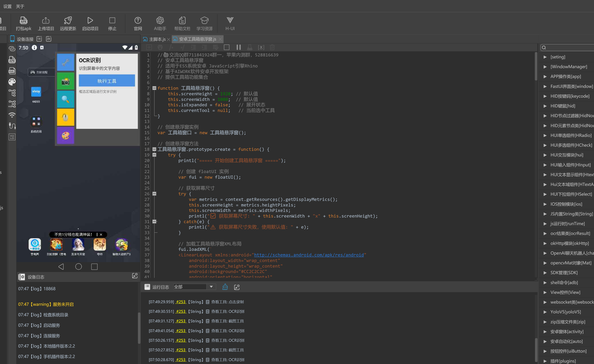594x364 pixels.
Task: Toggle fold marker at try on line 26
Action: coord(154,194)
